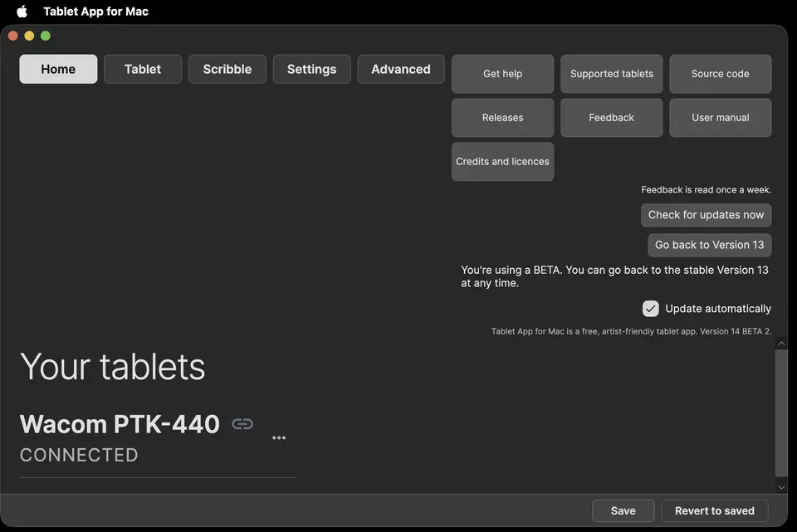Click Check for updates now

(706, 215)
